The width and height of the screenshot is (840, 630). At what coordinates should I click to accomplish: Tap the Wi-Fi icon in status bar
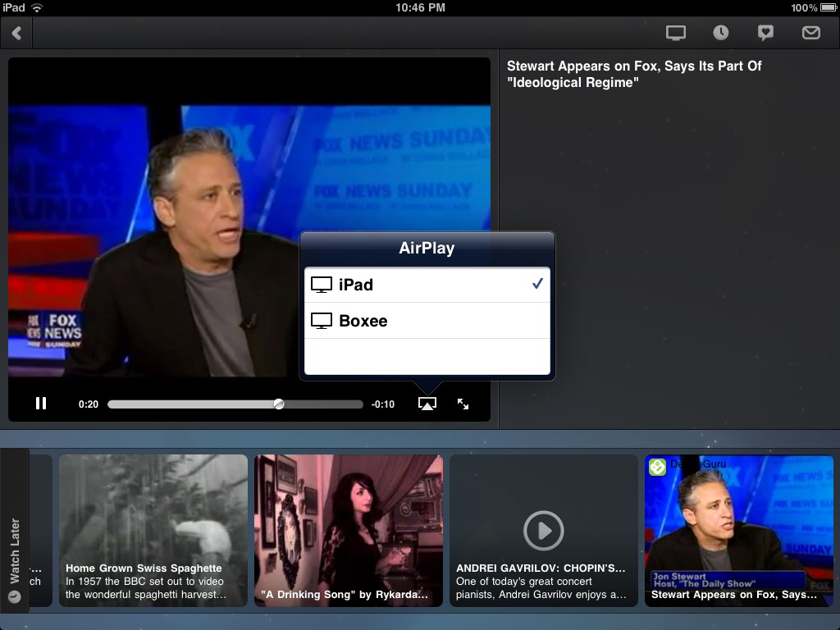coord(36,7)
